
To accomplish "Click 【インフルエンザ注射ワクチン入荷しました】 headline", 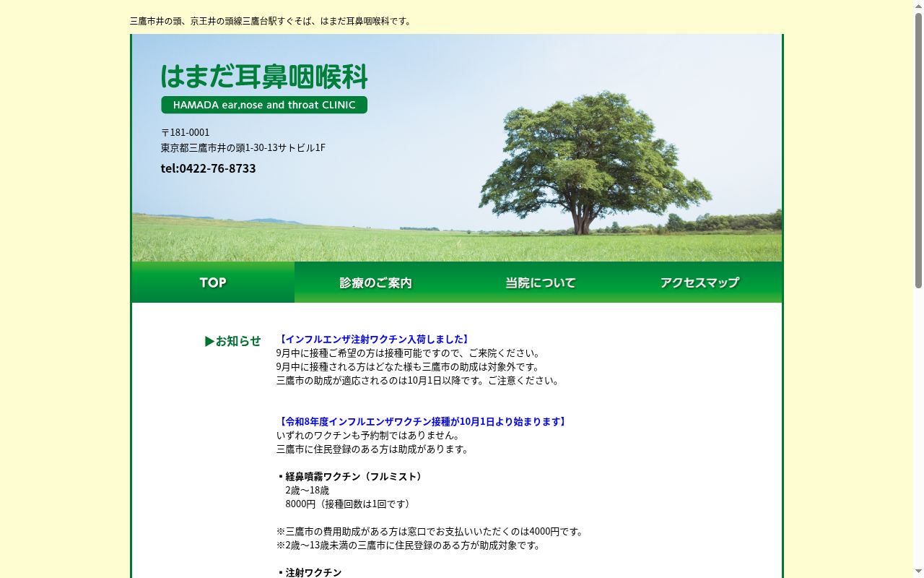I will click(x=374, y=339).
